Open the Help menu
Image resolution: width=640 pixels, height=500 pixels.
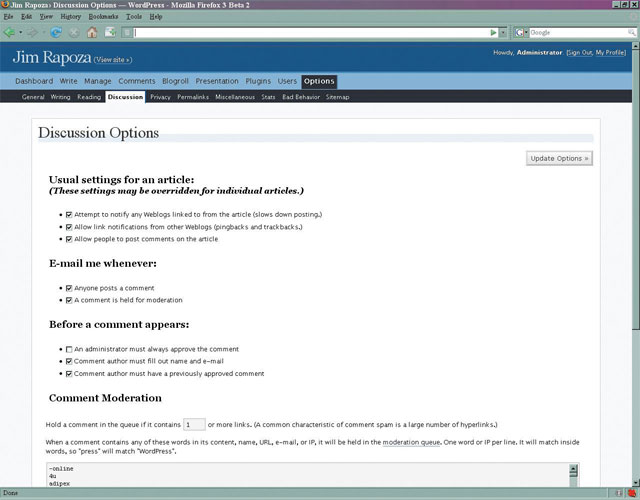point(156,17)
